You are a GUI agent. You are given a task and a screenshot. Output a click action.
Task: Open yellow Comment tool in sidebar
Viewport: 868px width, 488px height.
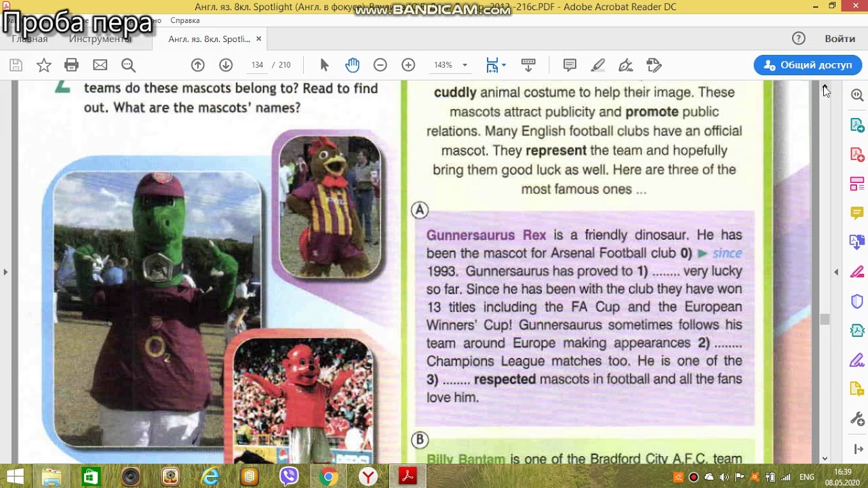point(857,213)
